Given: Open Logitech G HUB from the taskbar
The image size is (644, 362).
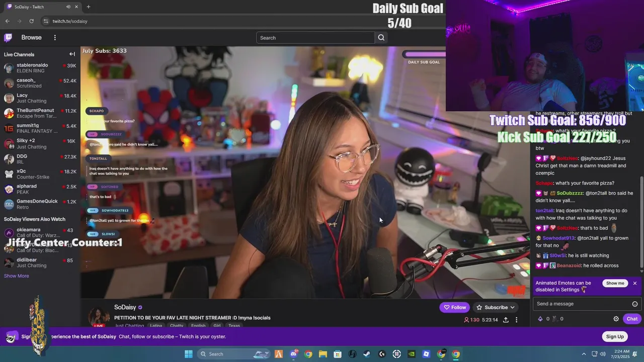Looking at the screenshot, I should pyautogui.click(x=382, y=354).
